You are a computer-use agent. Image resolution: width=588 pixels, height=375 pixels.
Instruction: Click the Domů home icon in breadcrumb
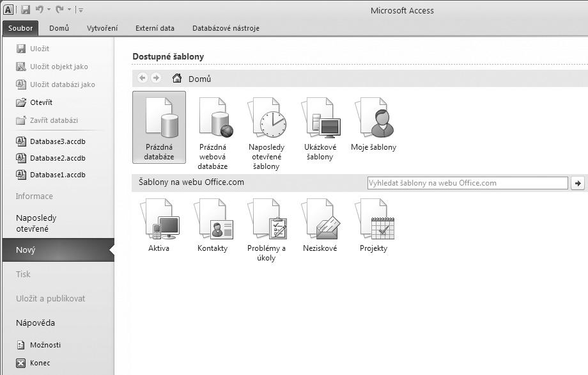coord(177,78)
